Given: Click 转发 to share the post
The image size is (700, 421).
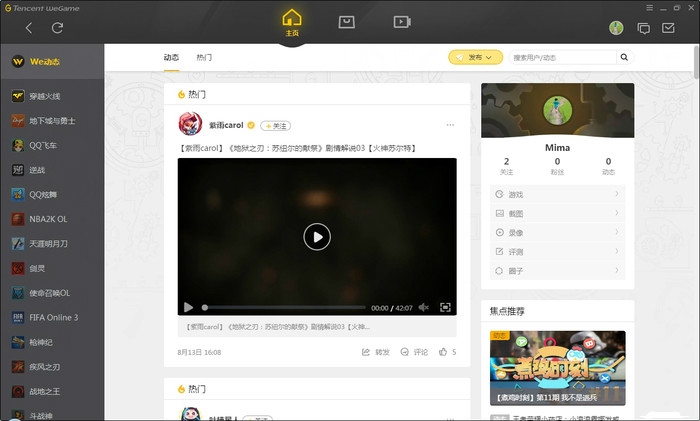Looking at the screenshot, I should point(375,352).
